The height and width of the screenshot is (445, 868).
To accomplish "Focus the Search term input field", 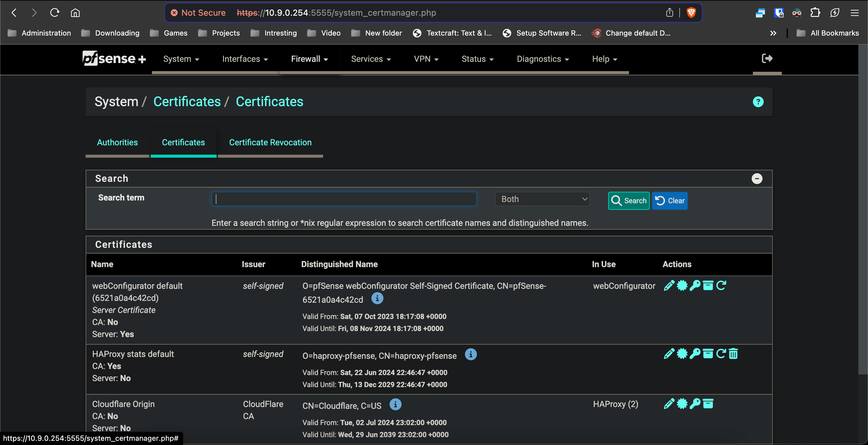I will coord(344,199).
